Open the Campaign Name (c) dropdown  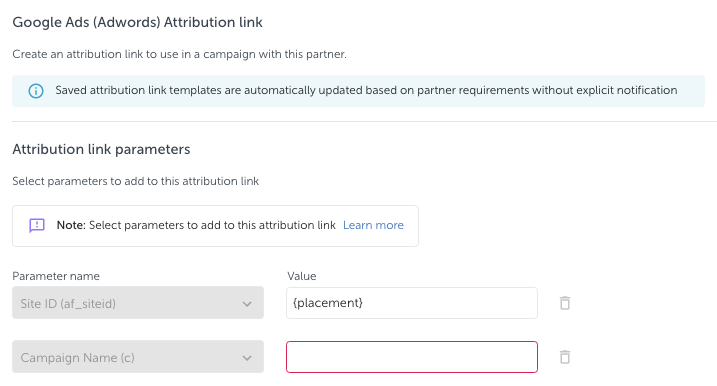click(138, 357)
